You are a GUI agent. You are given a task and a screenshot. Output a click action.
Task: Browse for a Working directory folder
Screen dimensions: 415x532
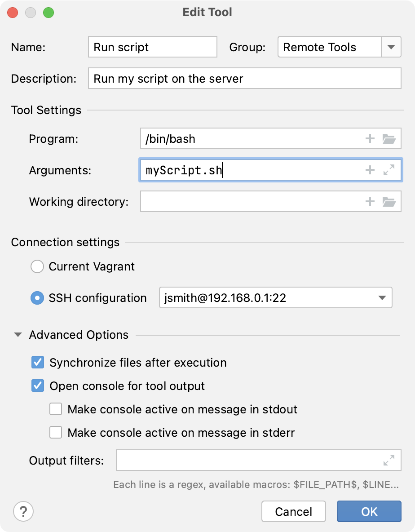click(x=389, y=201)
